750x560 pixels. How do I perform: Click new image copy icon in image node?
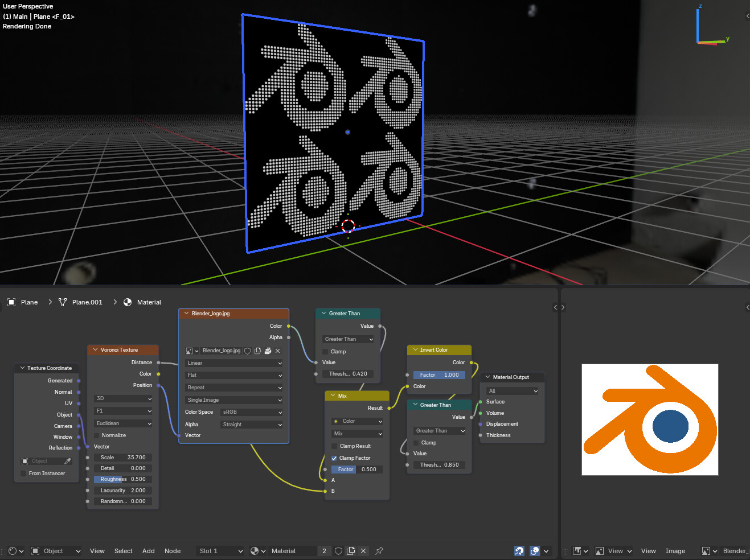257,351
